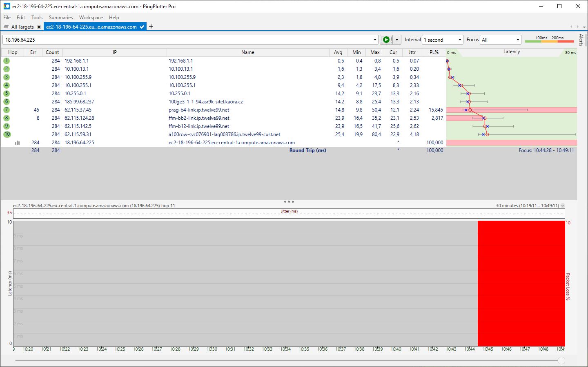Image resolution: width=588 pixels, height=367 pixels.
Task: Click the hop 10 green circle icon
Action: [x=7, y=134]
